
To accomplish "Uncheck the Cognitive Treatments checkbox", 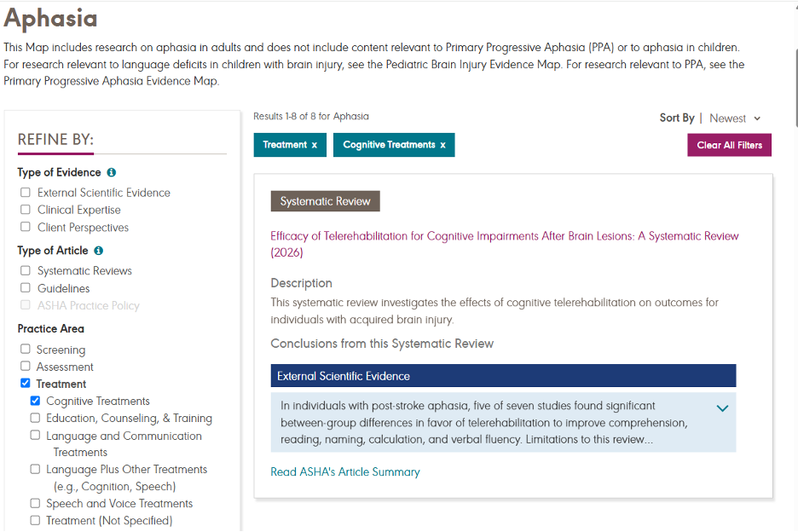I will 35,401.
